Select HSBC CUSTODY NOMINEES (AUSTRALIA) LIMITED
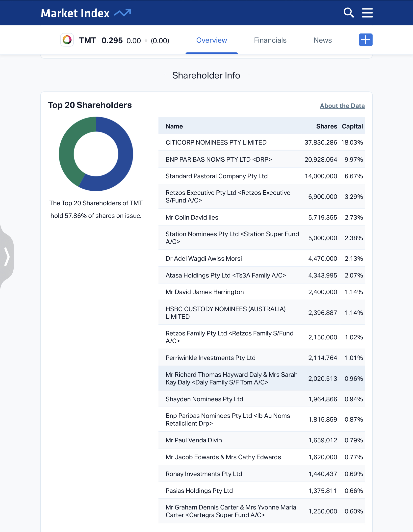This screenshot has height=532, width=413. click(226, 313)
